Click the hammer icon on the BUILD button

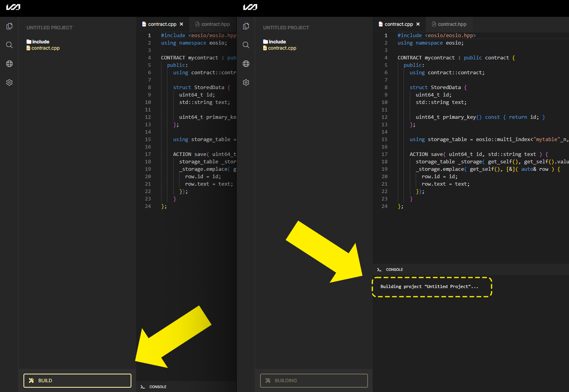coord(31,380)
